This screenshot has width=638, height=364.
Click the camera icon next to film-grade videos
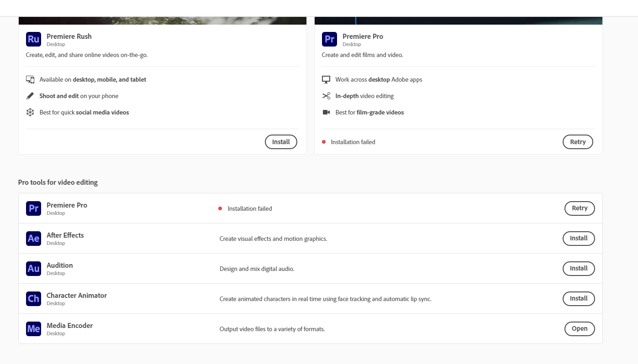click(x=326, y=112)
